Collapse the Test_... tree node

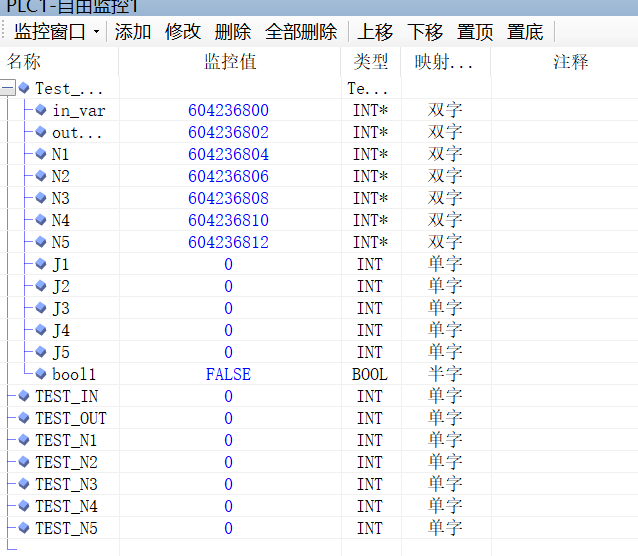tap(8, 89)
